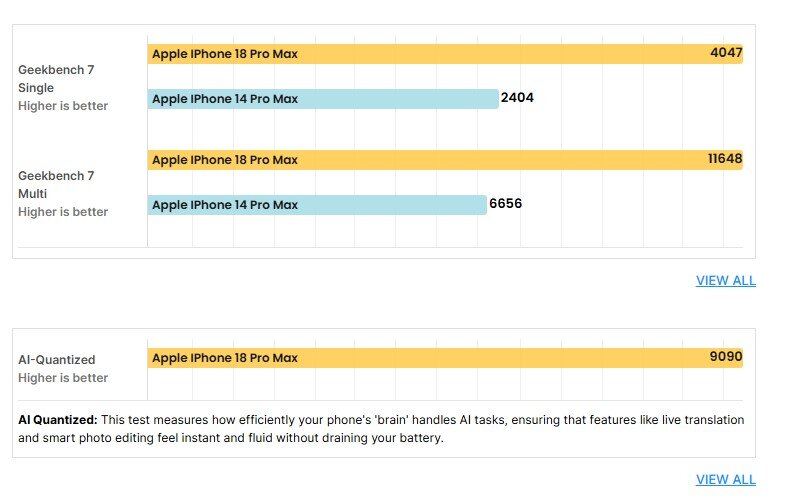
Task: Click the Geekbench 7 Single label
Action: tap(56, 79)
